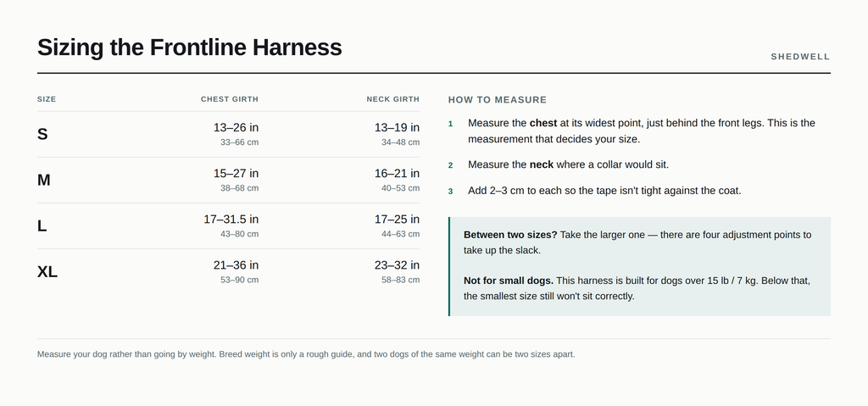Click 'the smallest size still won't sit correctly.' line
The width and height of the screenshot is (868, 406).
point(548,297)
